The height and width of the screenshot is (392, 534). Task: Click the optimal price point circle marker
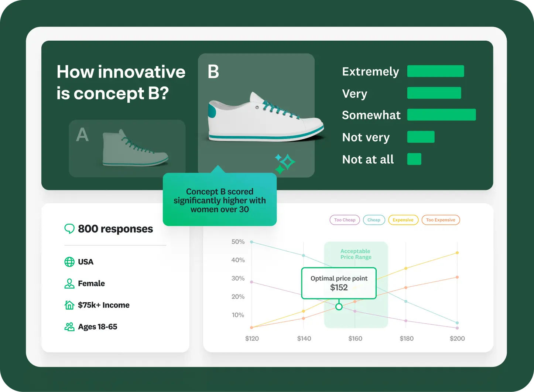click(x=339, y=307)
